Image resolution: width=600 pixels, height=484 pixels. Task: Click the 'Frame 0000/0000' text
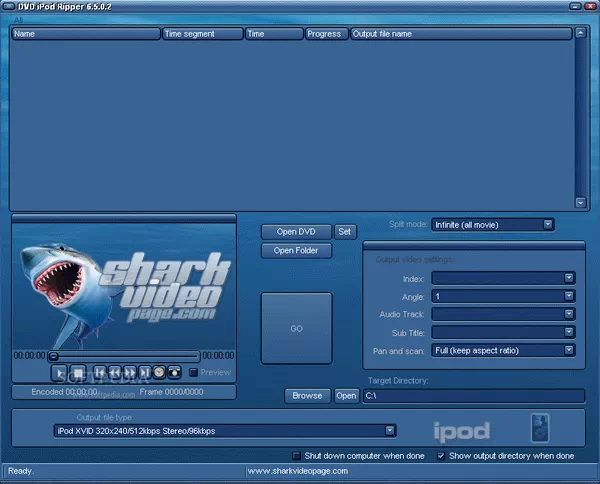coord(171,392)
